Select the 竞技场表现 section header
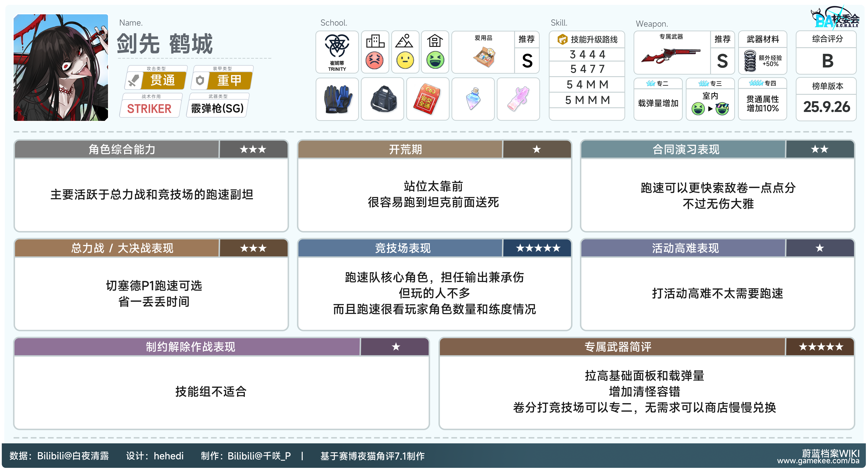This screenshot has height=470, width=868. click(x=402, y=248)
